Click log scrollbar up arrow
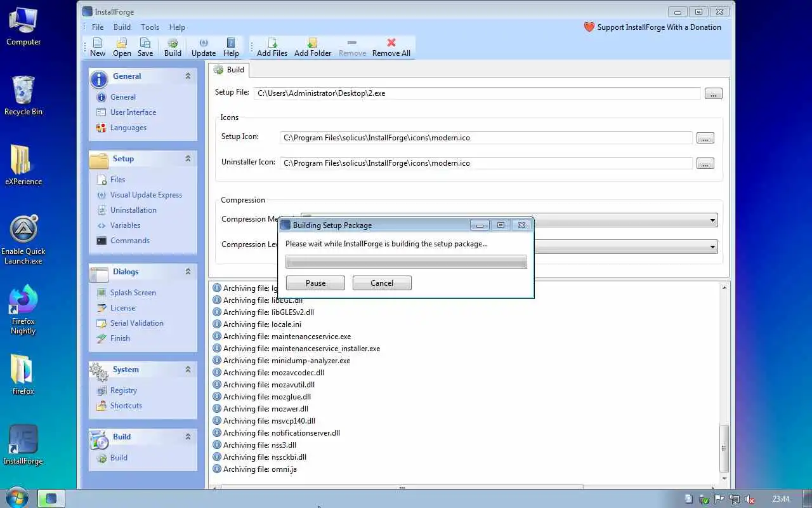This screenshot has width=812, height=508. pos(724,288)
